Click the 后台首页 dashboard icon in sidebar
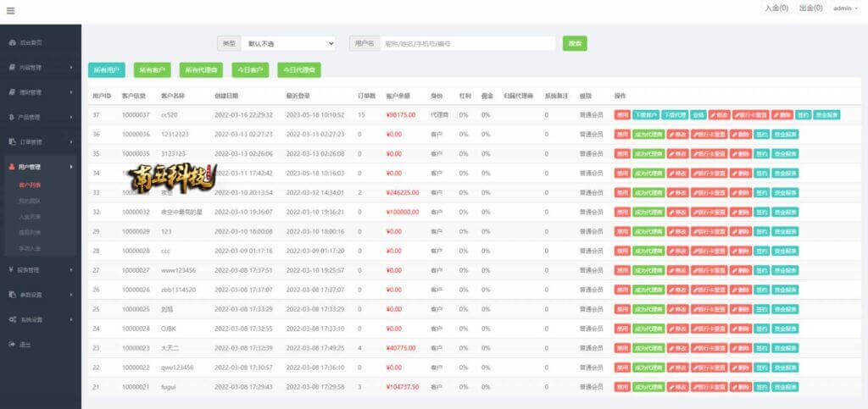 click(x=12, y=42)
